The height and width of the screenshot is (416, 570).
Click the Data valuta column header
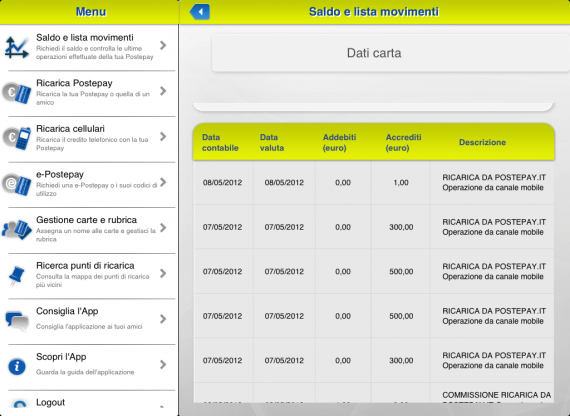click(272, 143)
